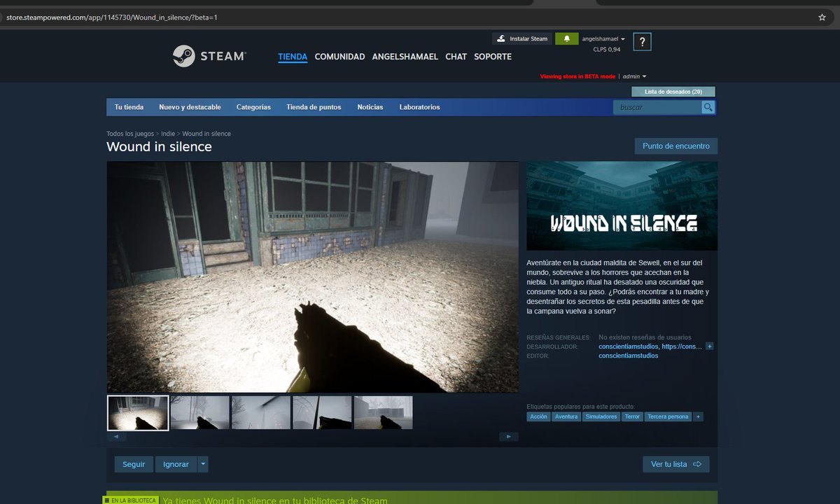Screen dimensions: 840x504
Task: Click the Steam logo
Action: (x=210, y=56)
